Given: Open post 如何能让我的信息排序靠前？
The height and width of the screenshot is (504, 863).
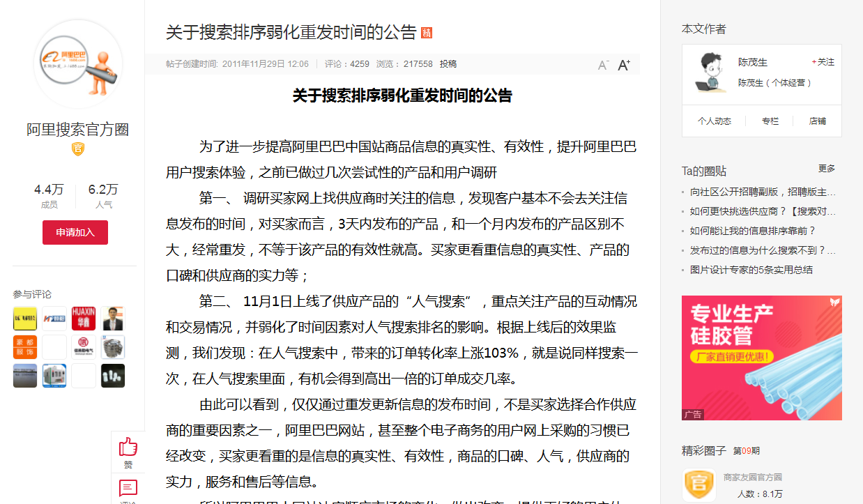Looking at the screenshot, I should [x=753, y=231].
